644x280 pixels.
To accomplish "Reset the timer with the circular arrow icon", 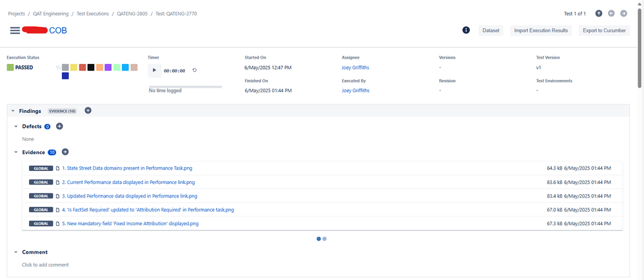I will (x=195, y=70).
